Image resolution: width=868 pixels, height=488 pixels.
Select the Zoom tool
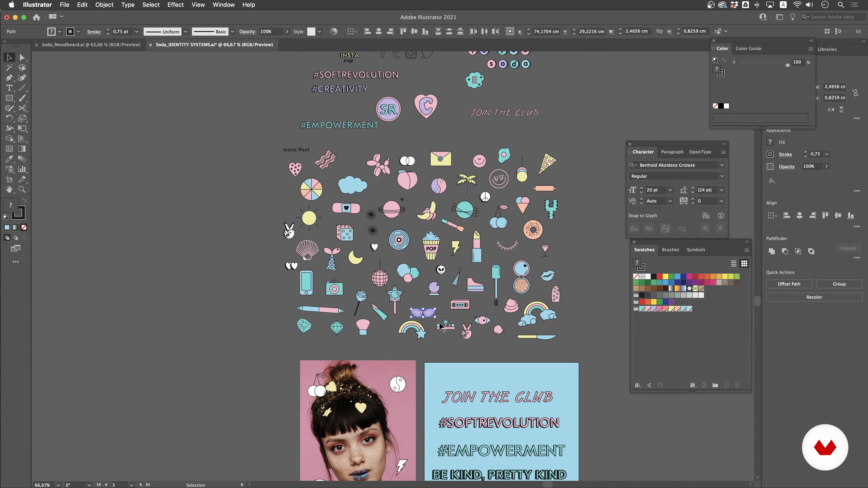22,189
